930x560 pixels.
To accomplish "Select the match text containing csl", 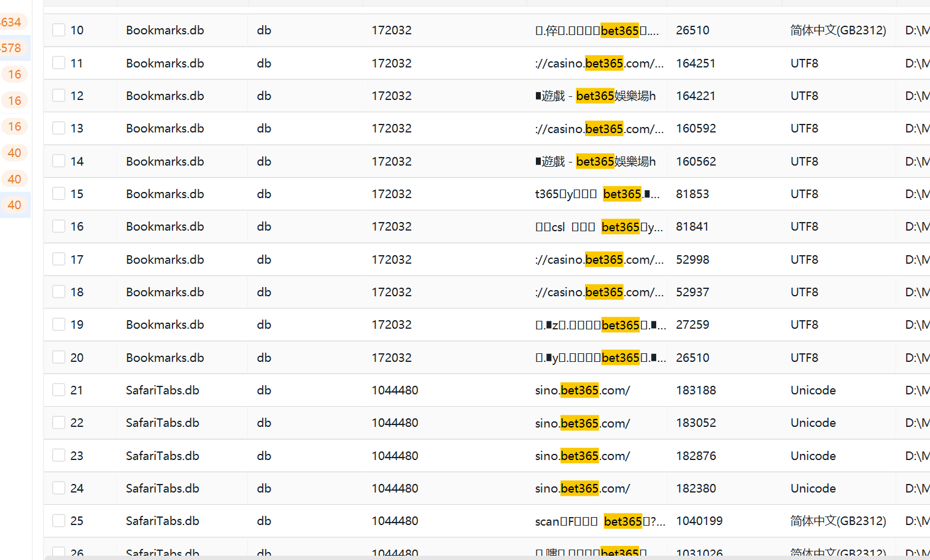I will coord(599,226).
